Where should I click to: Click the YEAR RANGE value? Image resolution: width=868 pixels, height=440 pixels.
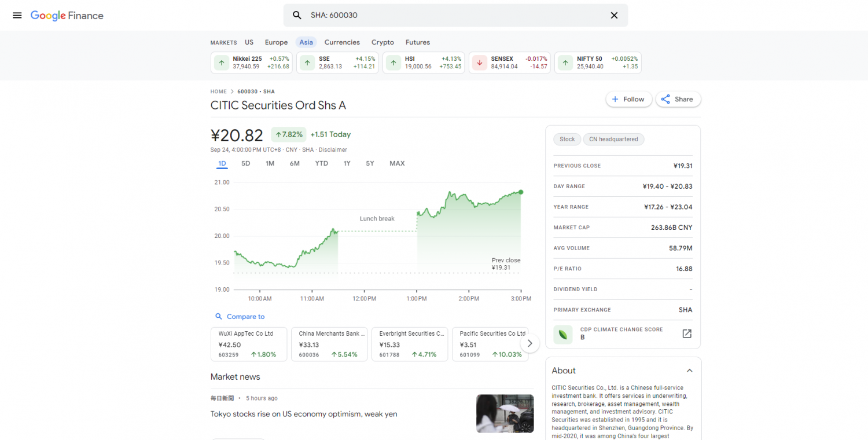668,207
